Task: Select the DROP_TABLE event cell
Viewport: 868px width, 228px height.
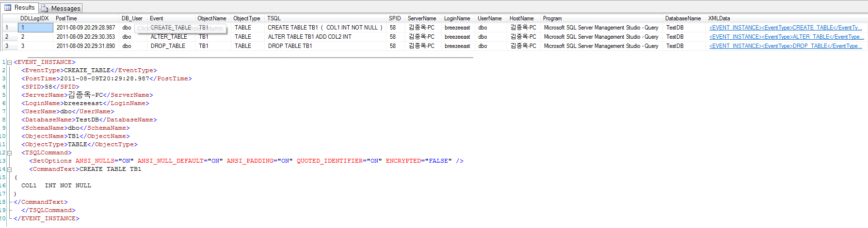Action: point(171,46)
